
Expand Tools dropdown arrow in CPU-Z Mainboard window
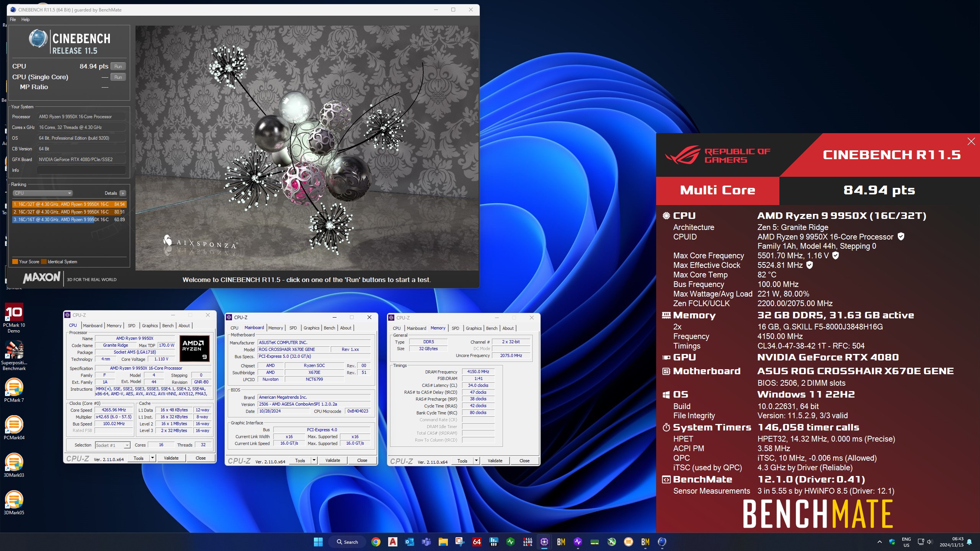(x=314, y=460)
